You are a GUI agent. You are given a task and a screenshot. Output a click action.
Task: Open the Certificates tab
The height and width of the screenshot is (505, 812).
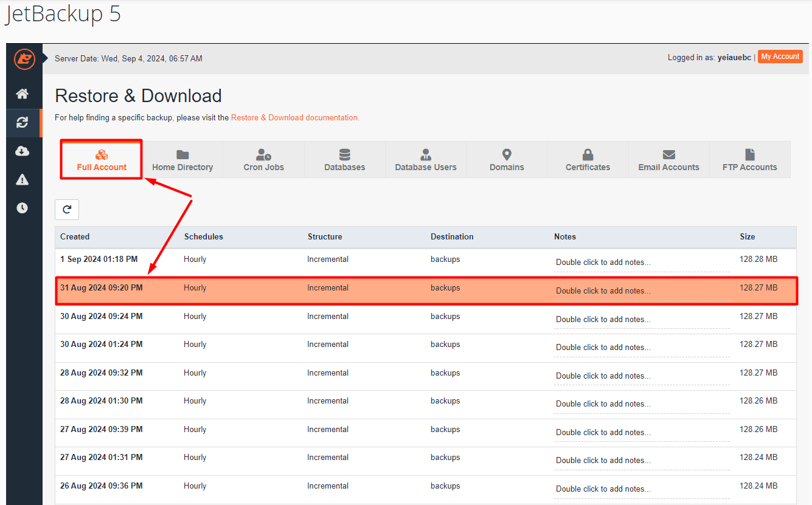coord(588,160)
